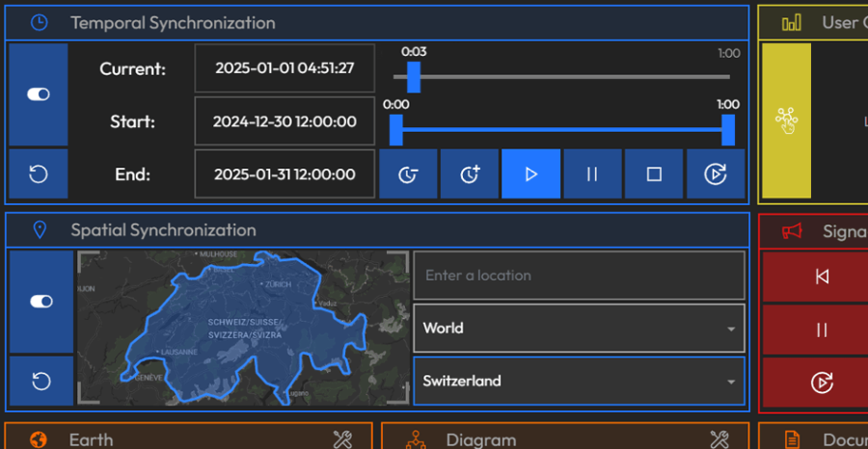Open the Switzerland country dropdown

click(x=579, y=381)
